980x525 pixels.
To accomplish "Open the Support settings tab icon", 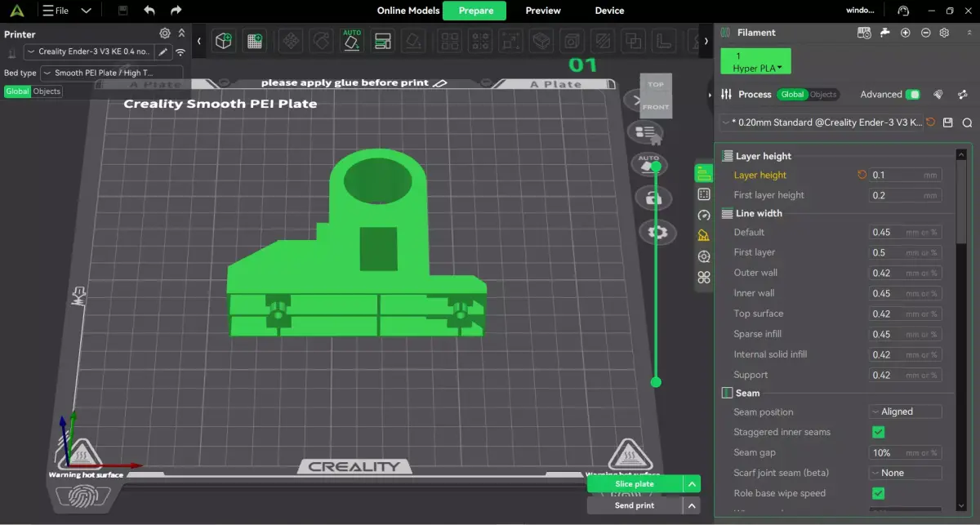I will tap(704, 236).
